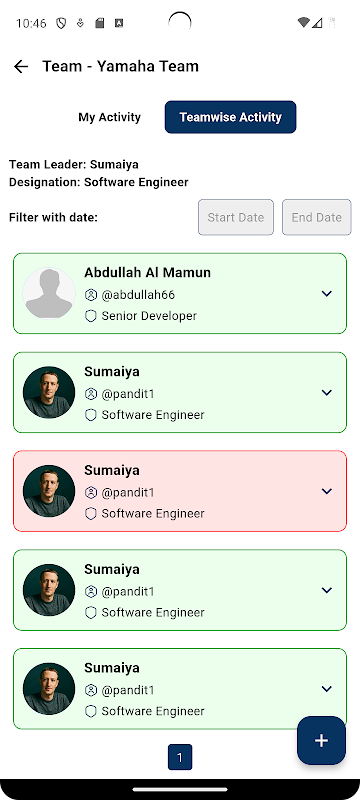The height and width of the screenshot is (800, 360).
Task: Tap the profile photo in the red Sumaiya card
Action: (x=49, y=491)
